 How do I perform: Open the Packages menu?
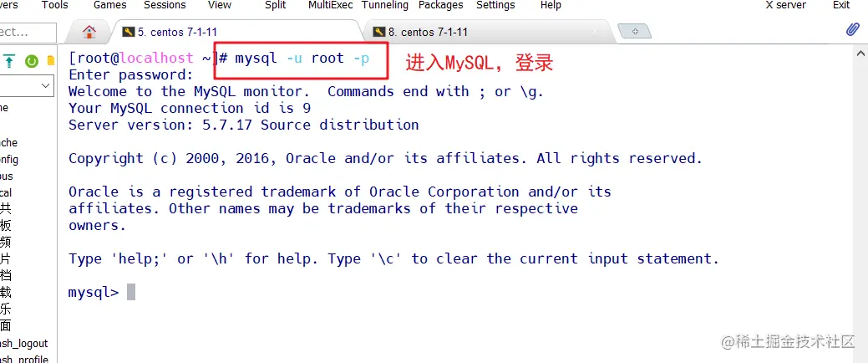click(x=440, y=5)
